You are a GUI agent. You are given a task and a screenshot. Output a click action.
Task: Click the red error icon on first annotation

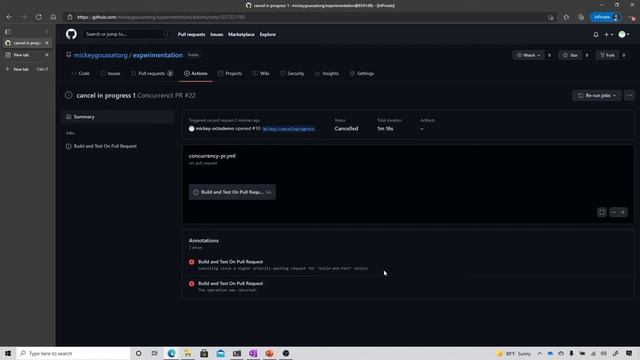click(x=191, y=262)
